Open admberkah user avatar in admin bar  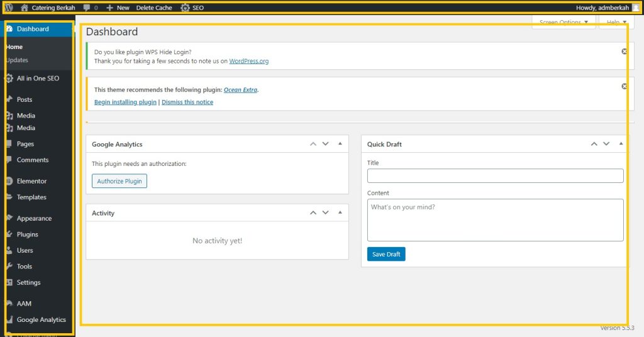[x=636, y=8]
